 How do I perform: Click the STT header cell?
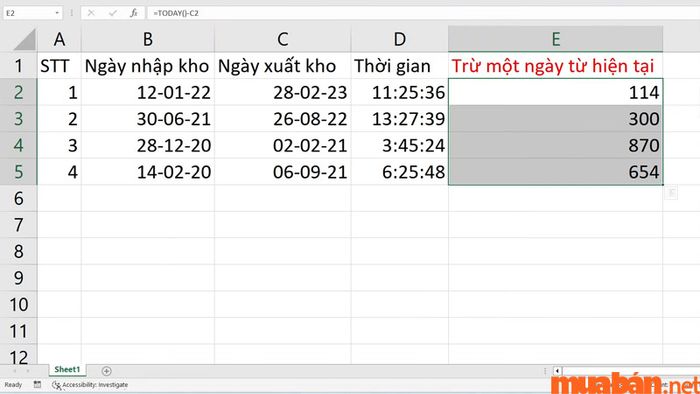[59, 66]
